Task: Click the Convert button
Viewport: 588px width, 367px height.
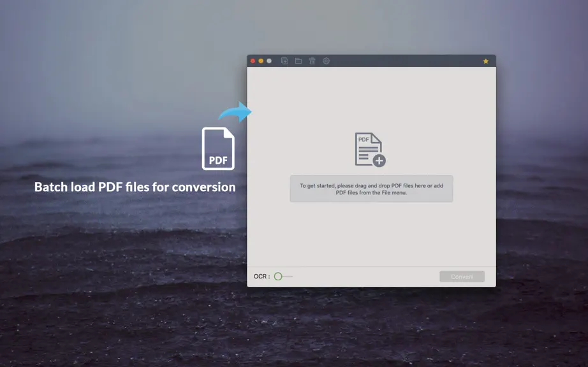Action: [x=462, y=277]
